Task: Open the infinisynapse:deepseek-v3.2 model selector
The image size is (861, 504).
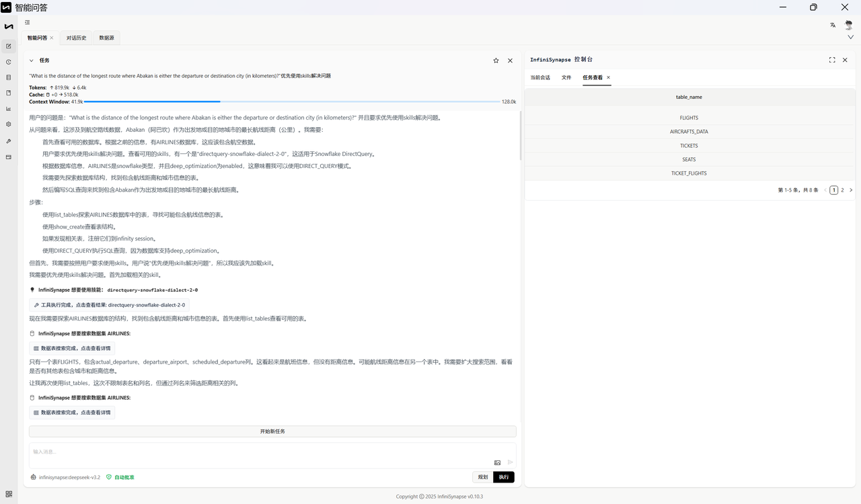Action: (69, 477)
